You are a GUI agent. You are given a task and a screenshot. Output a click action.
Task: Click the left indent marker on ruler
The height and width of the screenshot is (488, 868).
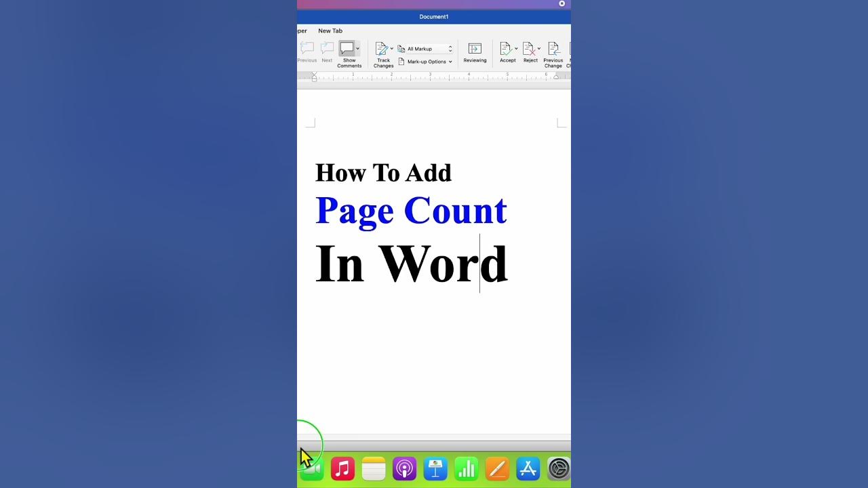(314, 77)
